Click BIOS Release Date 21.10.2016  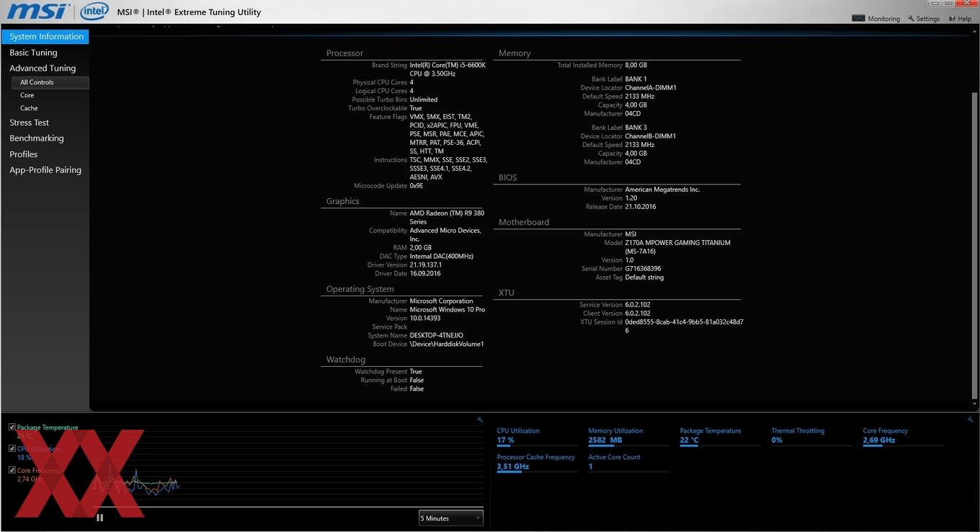pyautogui.click(x=641, y=207)
